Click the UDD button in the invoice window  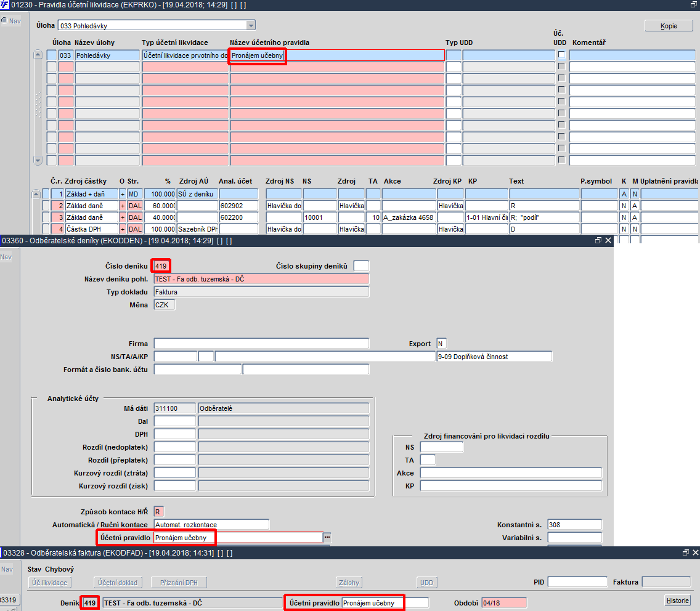tap(427, 583)
